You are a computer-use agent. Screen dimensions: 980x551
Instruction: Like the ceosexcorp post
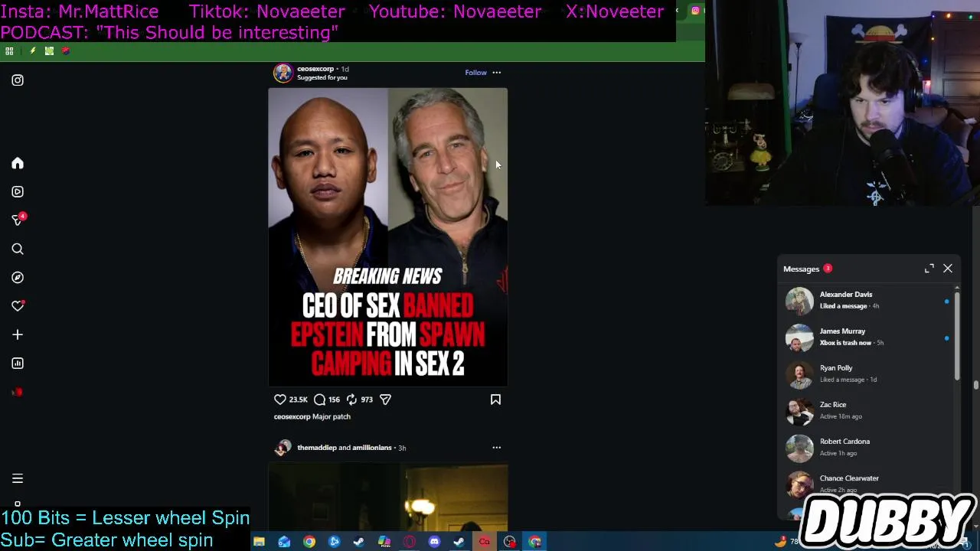click(280, 399)
